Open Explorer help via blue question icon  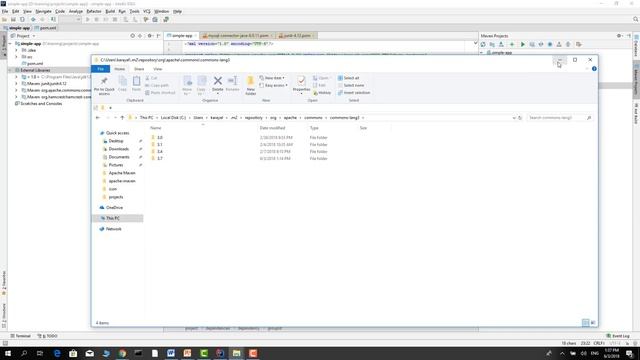(594, 69)
